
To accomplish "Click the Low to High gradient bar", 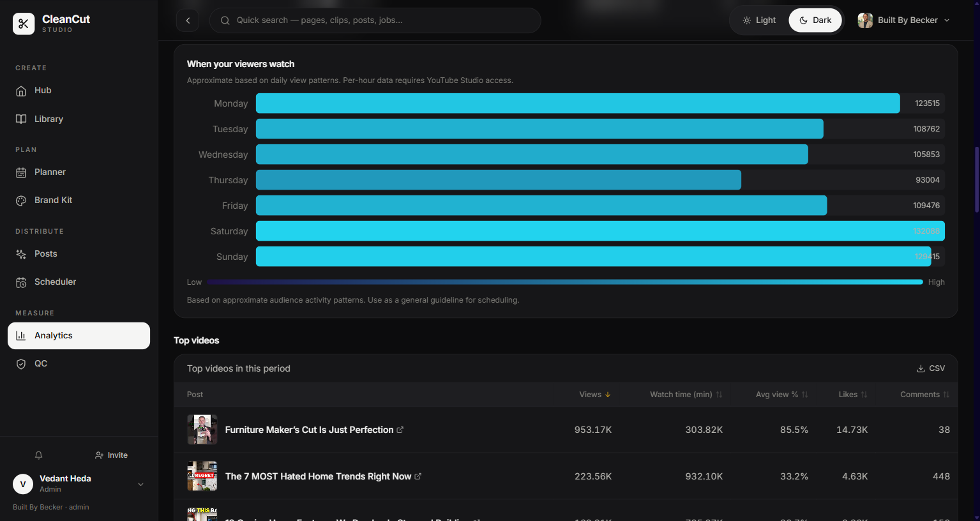I will tap(565, 282).
